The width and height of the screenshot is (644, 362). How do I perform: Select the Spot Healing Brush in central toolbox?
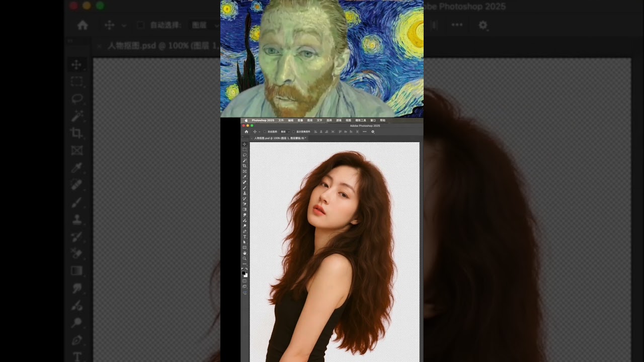[245, 182]
